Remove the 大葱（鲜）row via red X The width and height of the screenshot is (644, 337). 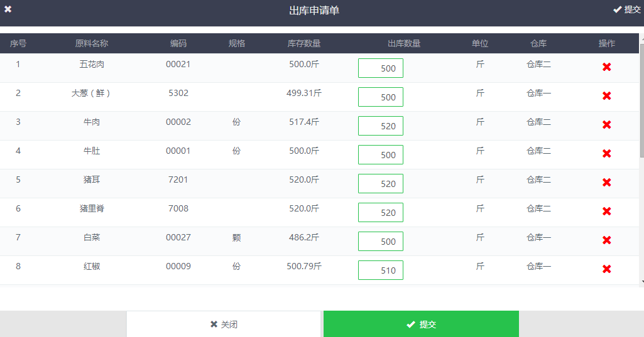606,96
